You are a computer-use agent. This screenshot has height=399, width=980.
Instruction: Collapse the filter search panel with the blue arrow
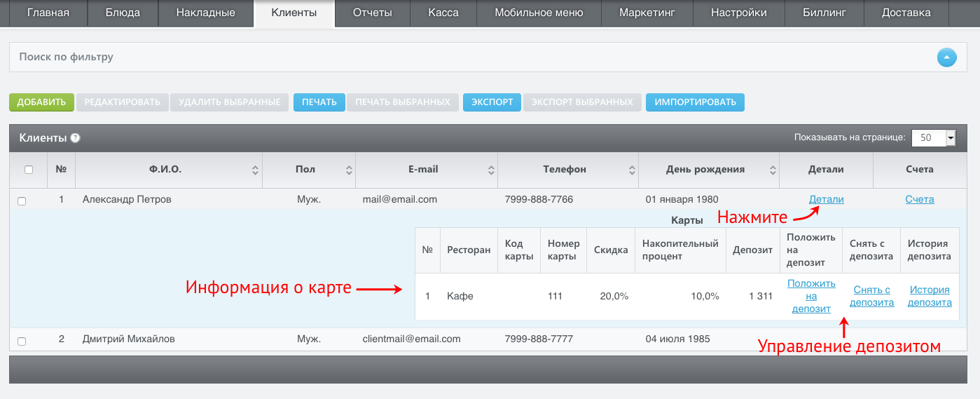[946, 58]
